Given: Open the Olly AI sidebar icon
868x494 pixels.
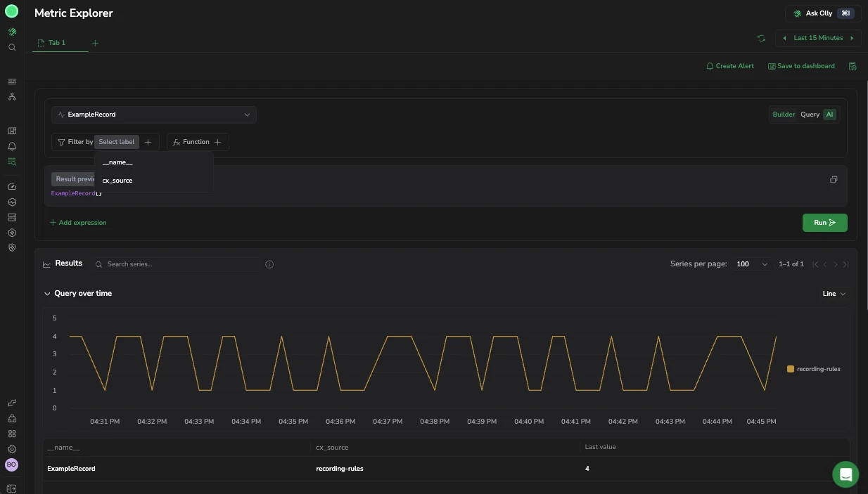Looking at the screenshot, I should tap(12, 32).
